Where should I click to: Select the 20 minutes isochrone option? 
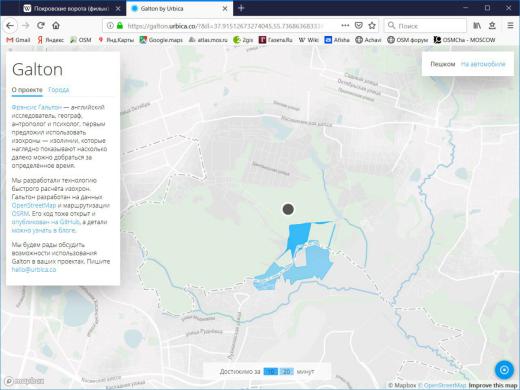coord(286,371)
